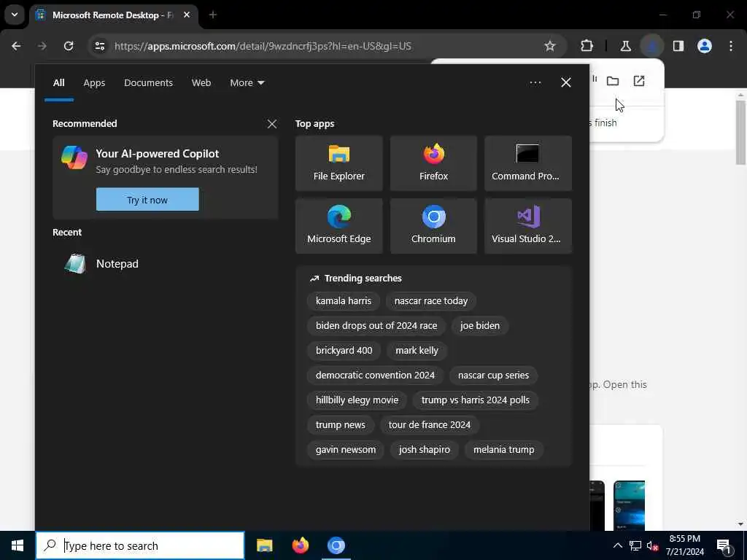This screenshot has height=560, width=747.
Task: Open Firefox on the taskbar
Action: point(300,545)
